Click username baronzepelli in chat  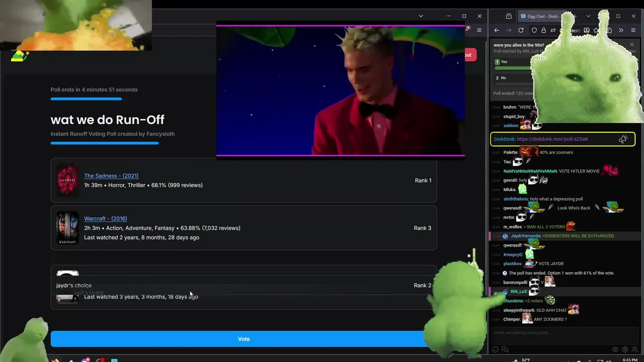pyautogui.click(x=515, y=283)
